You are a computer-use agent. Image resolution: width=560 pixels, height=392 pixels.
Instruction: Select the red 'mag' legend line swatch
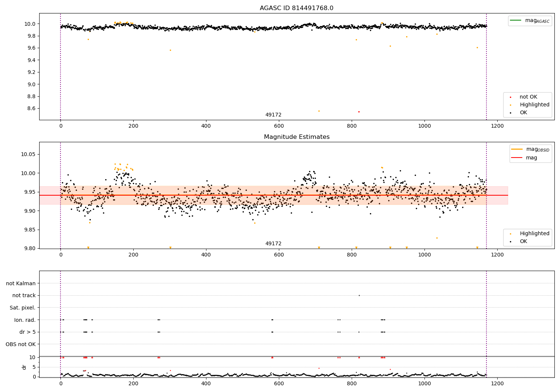517,158
